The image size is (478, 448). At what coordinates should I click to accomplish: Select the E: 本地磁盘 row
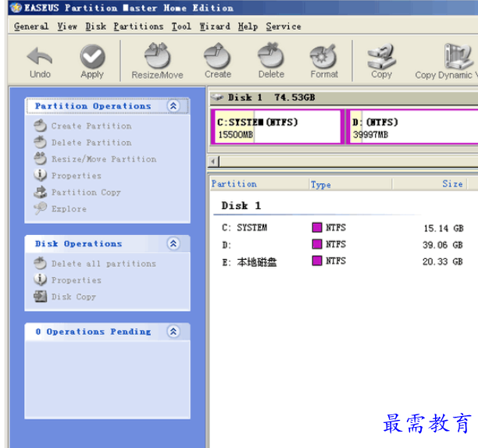[x=343, y=261]
